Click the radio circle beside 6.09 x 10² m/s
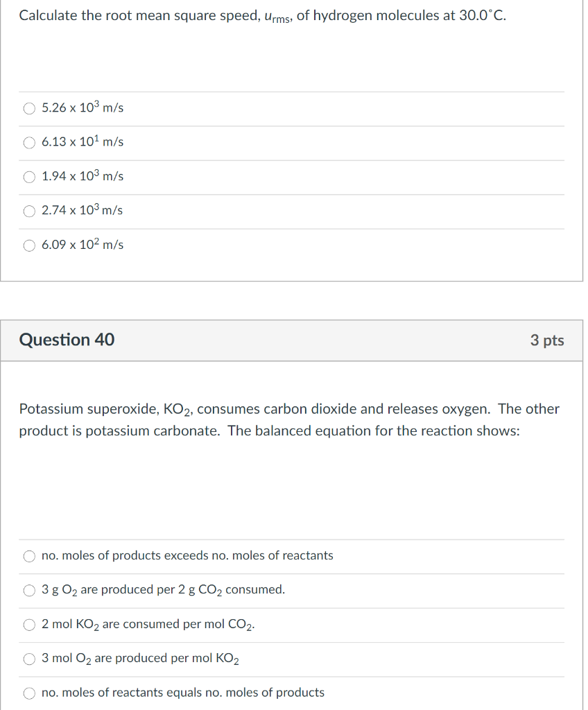This screenshot has width=588, height=710. click(29, 245)
